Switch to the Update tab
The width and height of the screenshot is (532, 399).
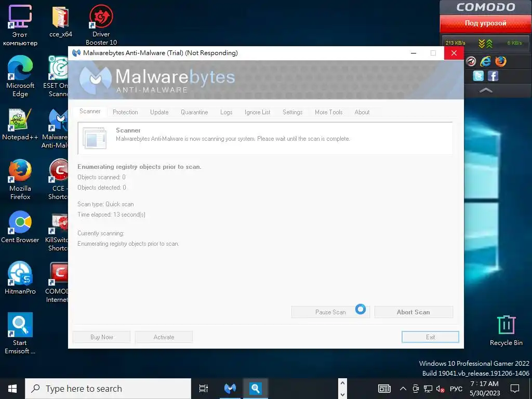coord(159,112)
